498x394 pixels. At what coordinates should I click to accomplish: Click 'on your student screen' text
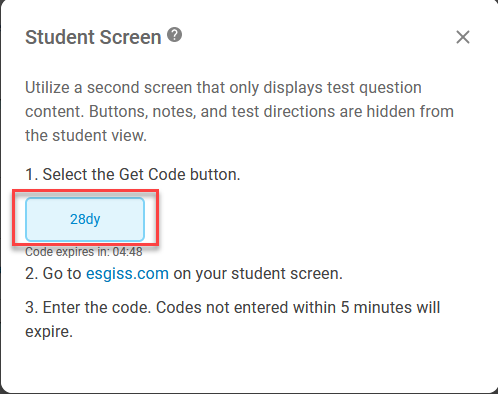(x=258, y=274)
